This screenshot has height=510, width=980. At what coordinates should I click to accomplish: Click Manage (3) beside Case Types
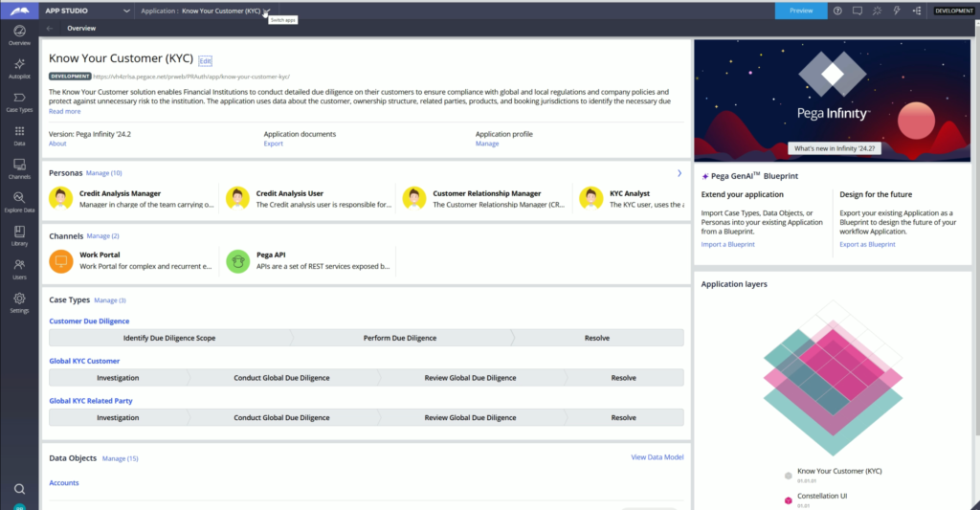(110, 300)
